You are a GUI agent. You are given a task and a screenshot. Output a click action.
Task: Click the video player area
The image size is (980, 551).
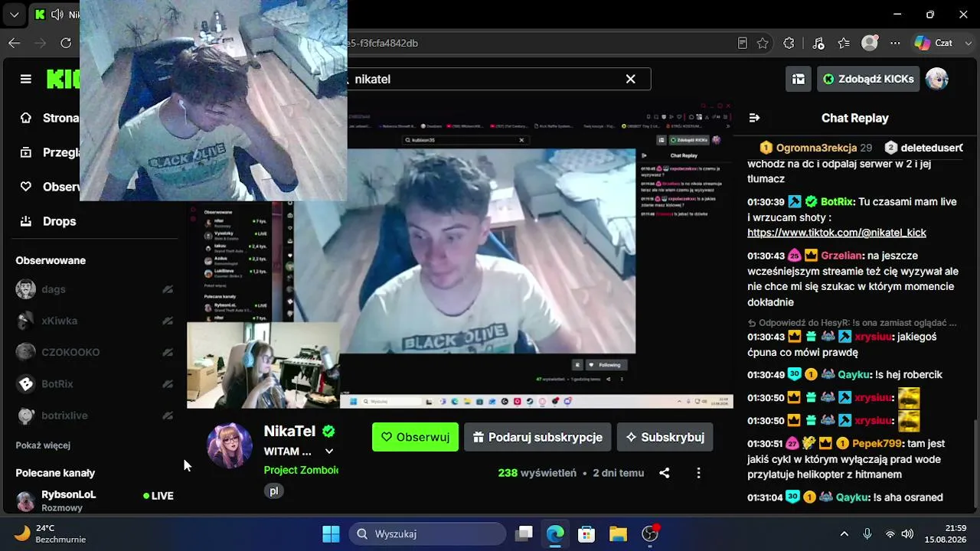click(x=459, y=254)
